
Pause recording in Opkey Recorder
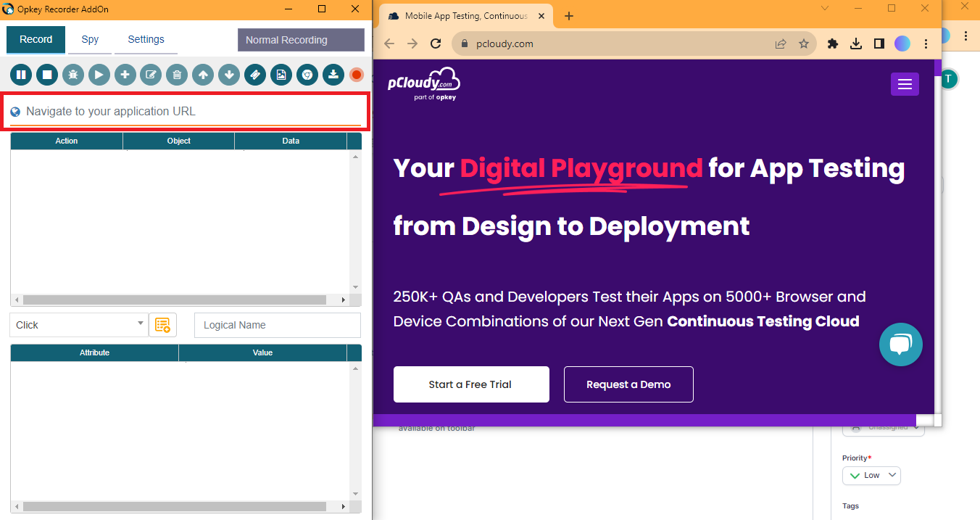click(21, 74)
